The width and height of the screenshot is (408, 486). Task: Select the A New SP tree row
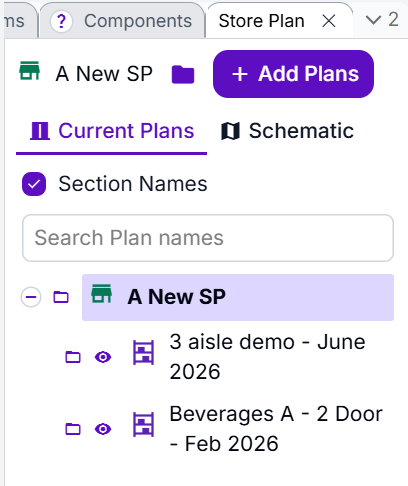(238, 297)
